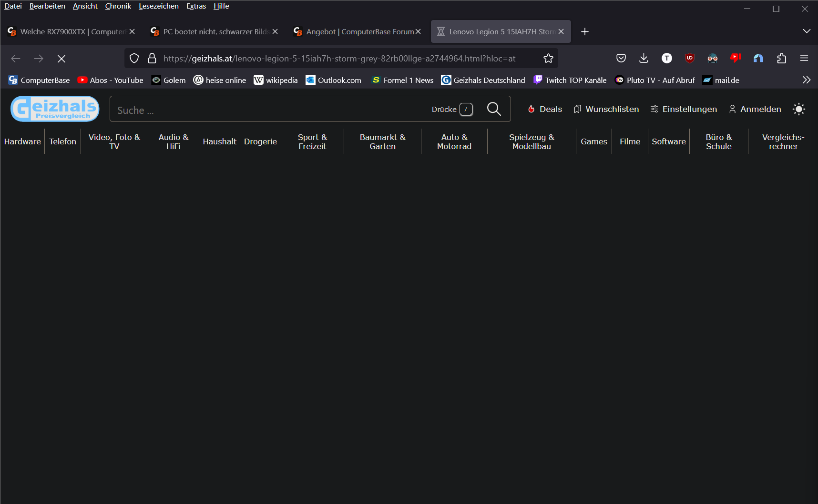Open the wikipedia bookmark
This screenshot has height=504, width=818.
click(276, 80)
